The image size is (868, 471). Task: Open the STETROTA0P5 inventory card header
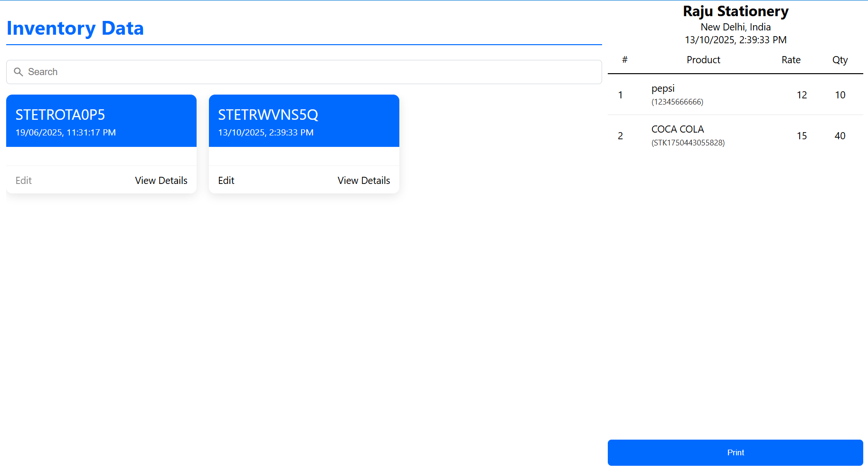point(101,120)
